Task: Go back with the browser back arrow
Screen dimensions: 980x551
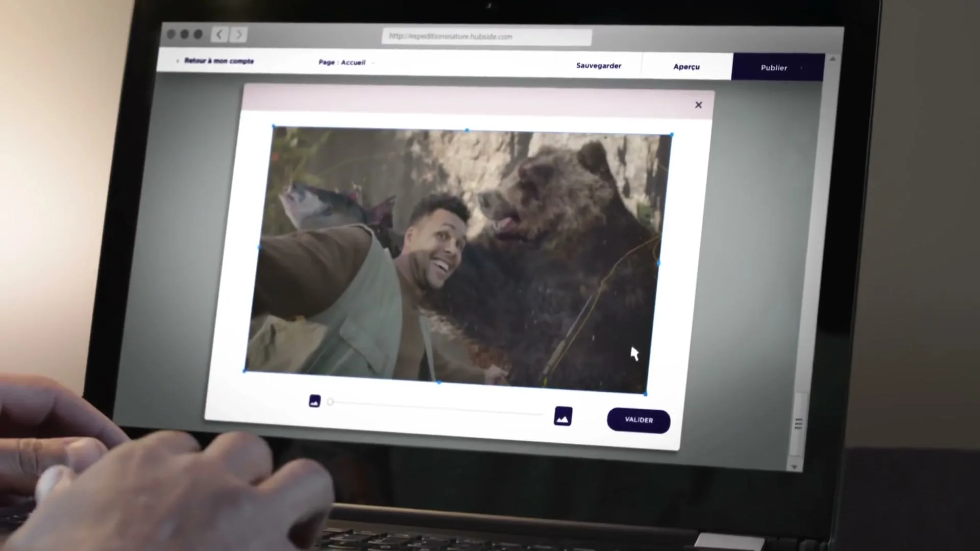Action: pos(219,34)
